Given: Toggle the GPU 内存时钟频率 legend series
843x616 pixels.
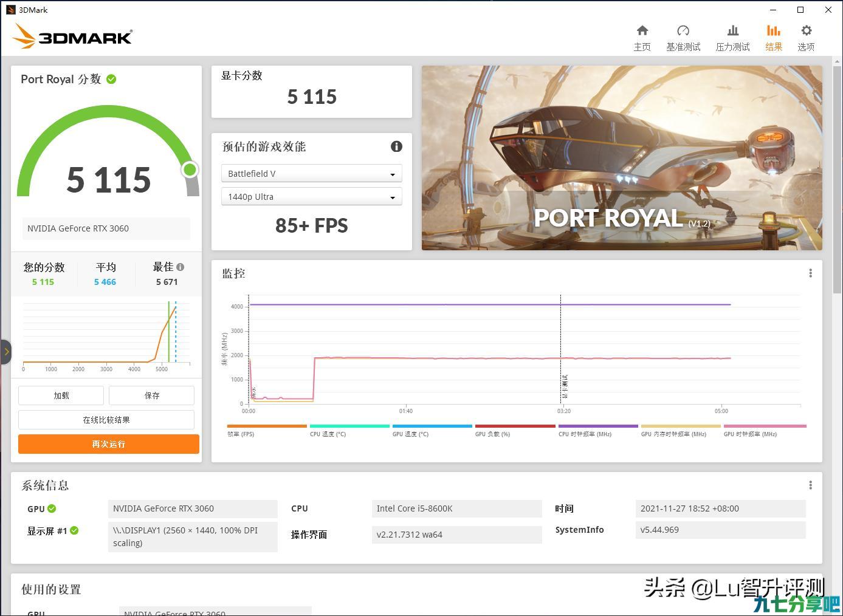Looking at the screenshot, I should tap(681, 430).
